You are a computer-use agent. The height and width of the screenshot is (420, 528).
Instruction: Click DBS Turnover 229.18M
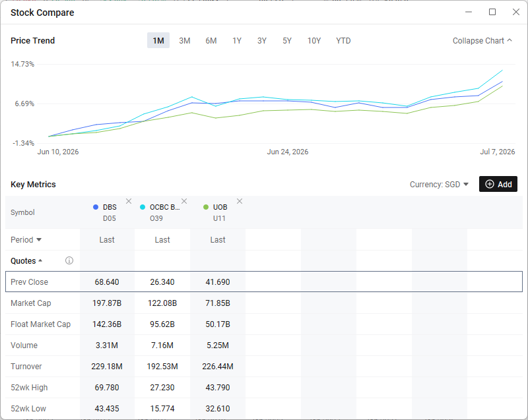107,367
